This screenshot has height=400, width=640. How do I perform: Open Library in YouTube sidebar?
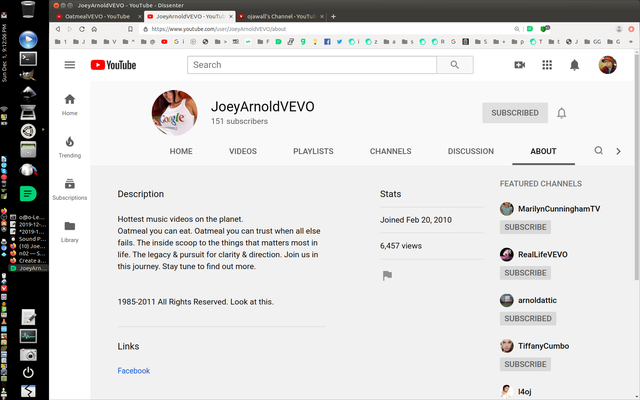click(x=70, y=232)
